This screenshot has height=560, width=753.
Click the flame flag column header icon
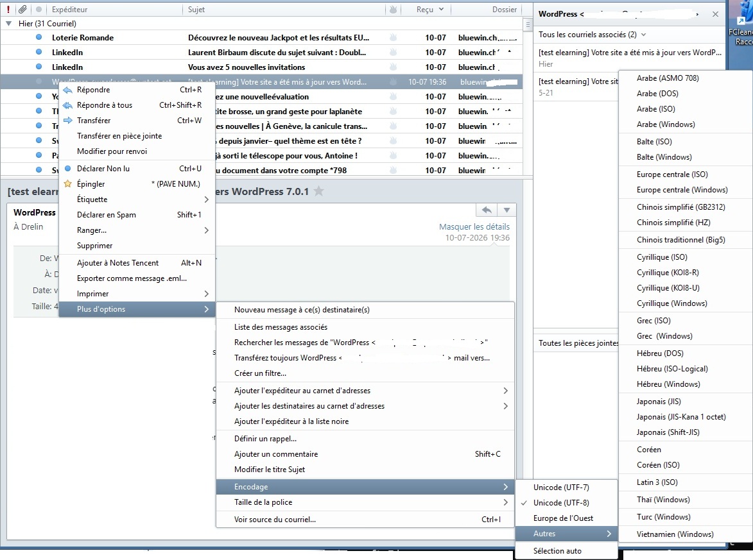[393, 9]
